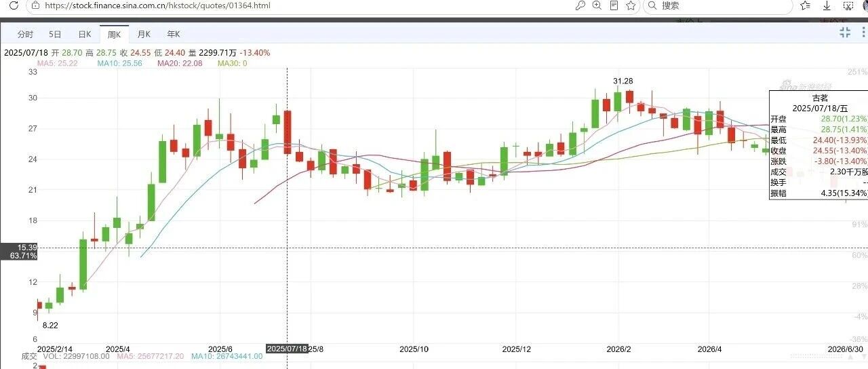Open the downloads arrow icon
Viewport: 868px width, 369px height.
pos(827,5)
